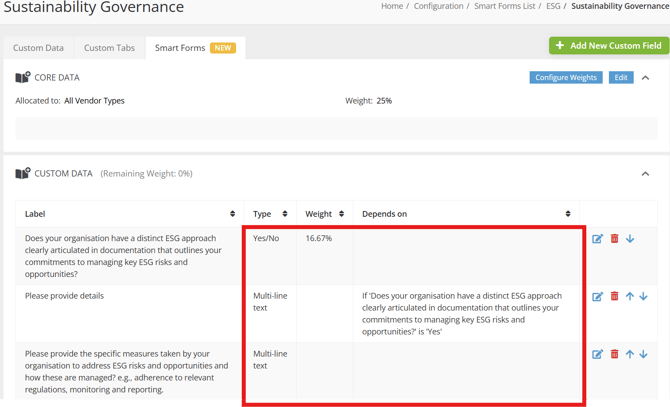
Task: Delete the ESG approach Yes/No question row
Action: tap(614, 238)
